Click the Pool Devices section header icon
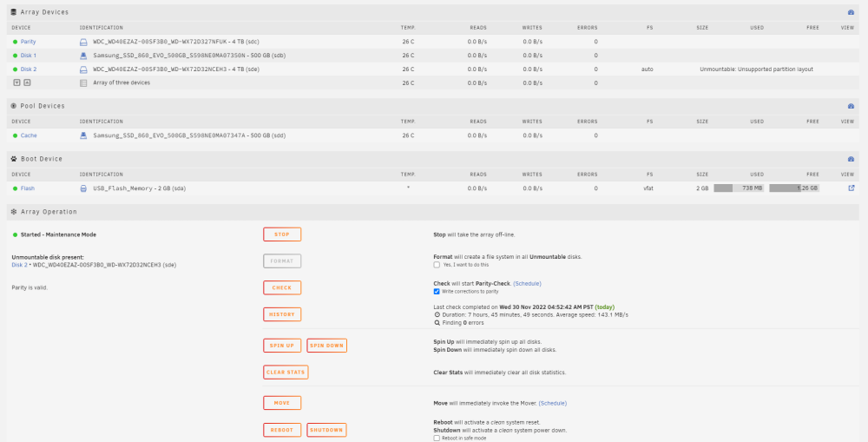Screen dimensions: 868x442 click(x=14, y=106)
